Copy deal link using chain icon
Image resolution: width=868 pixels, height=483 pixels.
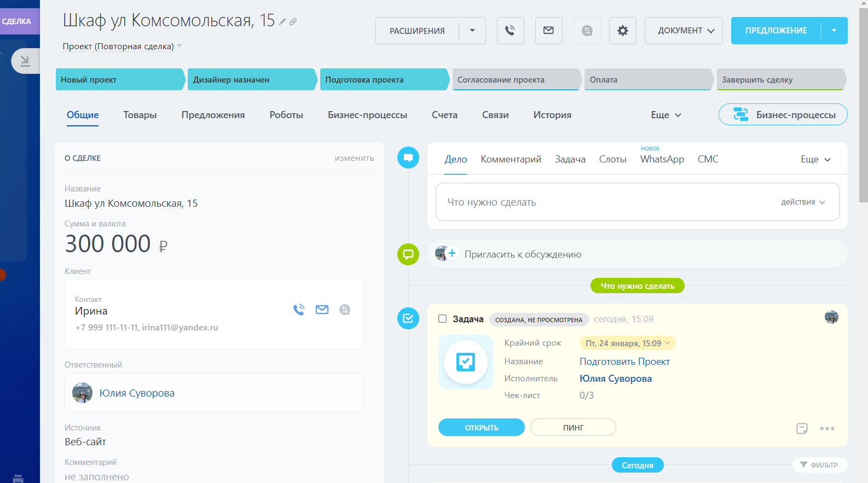coord(293,22)
